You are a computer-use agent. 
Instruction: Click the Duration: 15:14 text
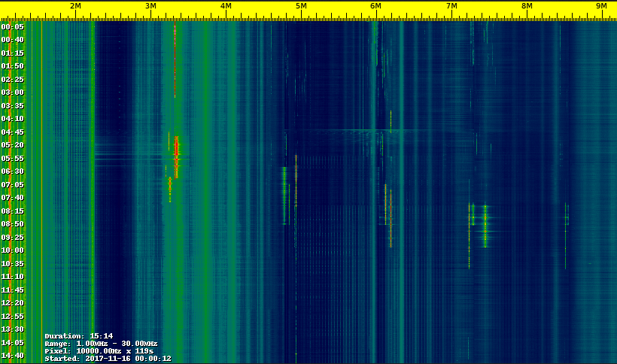pyautogui.click(x=79, y=336)
